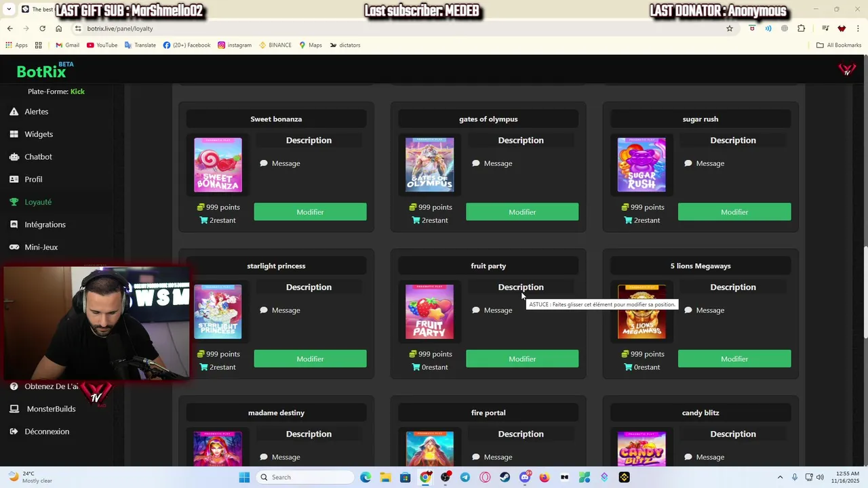Click Modifier for gates of olympus
Viewport: 868px width, 488px height.
click(522, 212)
